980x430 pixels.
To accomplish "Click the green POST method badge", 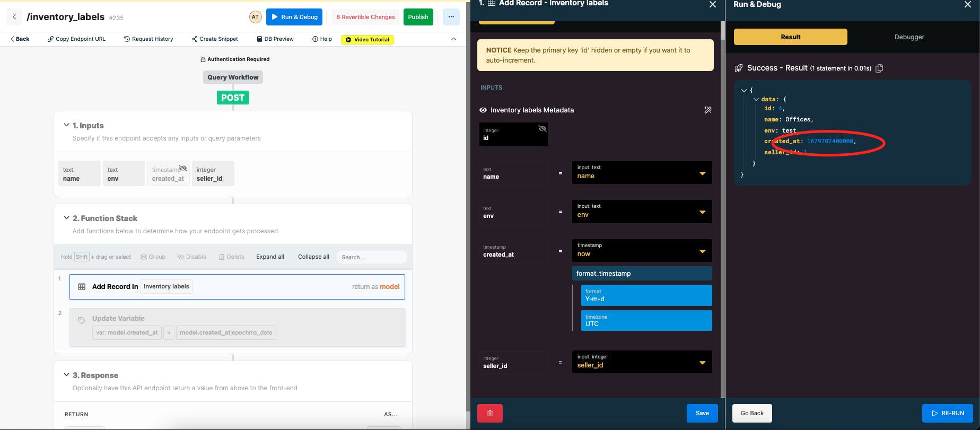I will tap(233, 98).
